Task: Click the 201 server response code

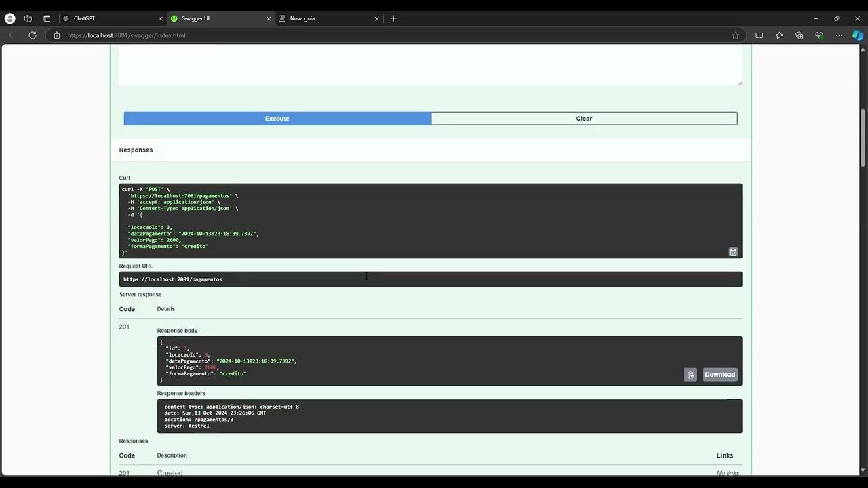Action: (124, 327)
